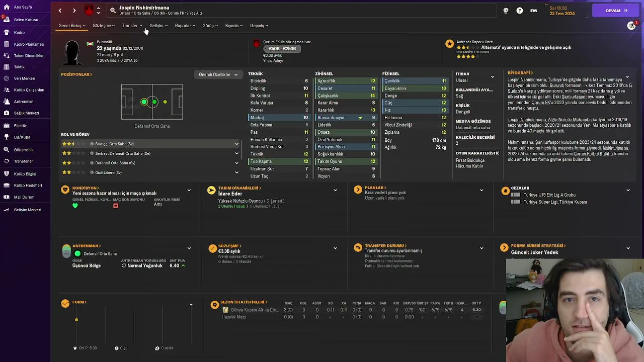Expand the Kondisyon panel chevron
This screenshot has width=644, height=362.
point(189,190)
